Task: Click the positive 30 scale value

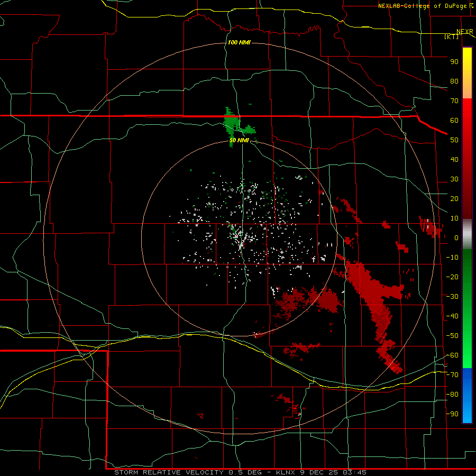Action: (454, 179)
